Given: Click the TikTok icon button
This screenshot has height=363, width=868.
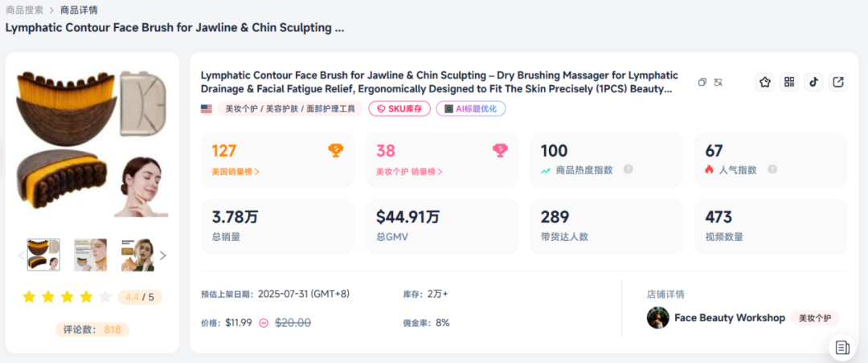Looking at the screenshot, I should (x=813, y=82).
